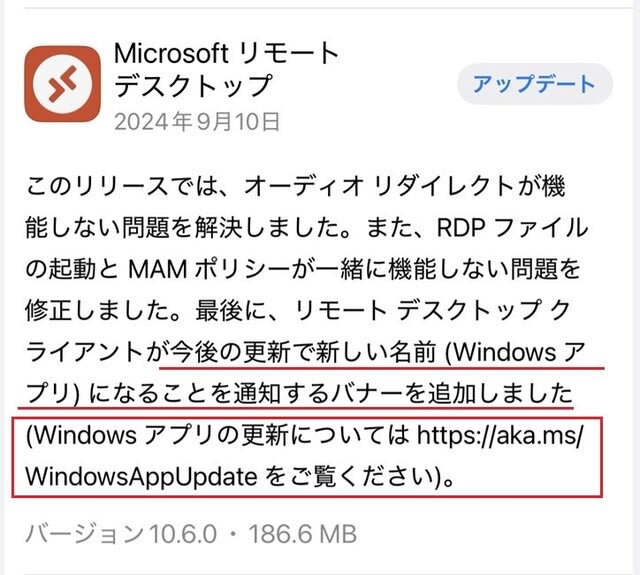
Task: Click the RDP ファイル text in notes
Action: click(512, 228)
